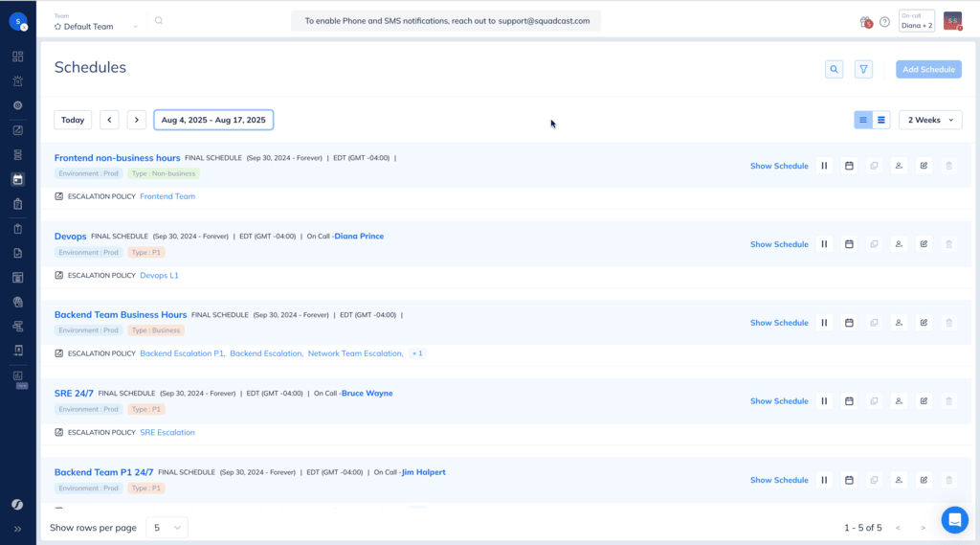Go to previous date range

point(109,120)
